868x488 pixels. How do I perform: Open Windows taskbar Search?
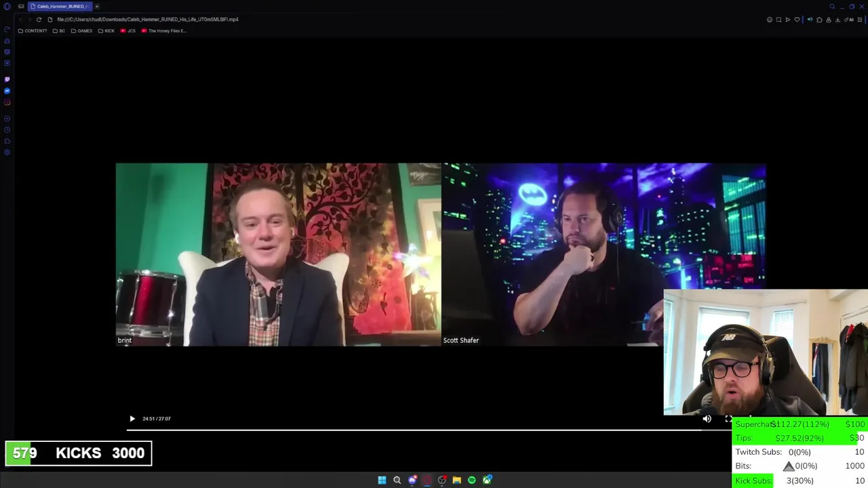397,480
